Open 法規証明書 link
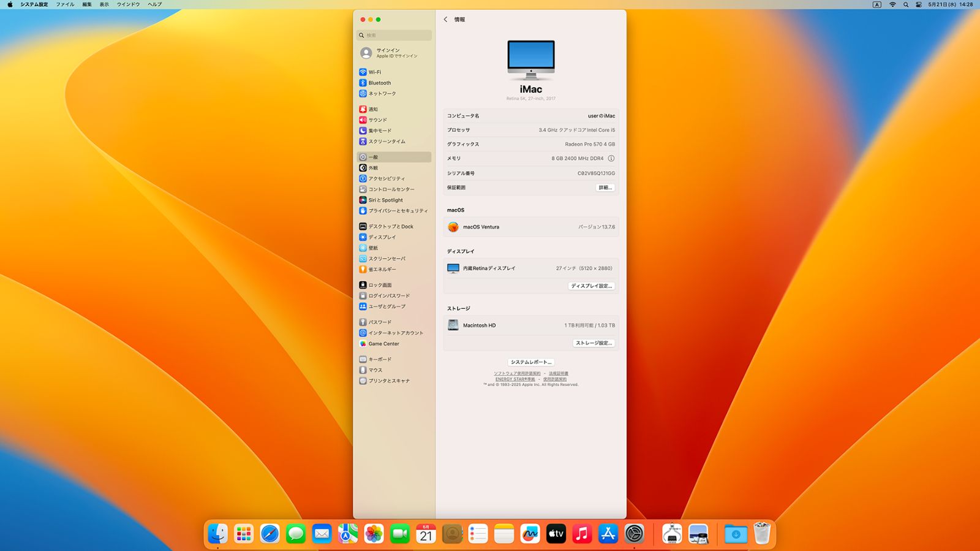Viewport: 980px width, 551px height. [559, 374]
